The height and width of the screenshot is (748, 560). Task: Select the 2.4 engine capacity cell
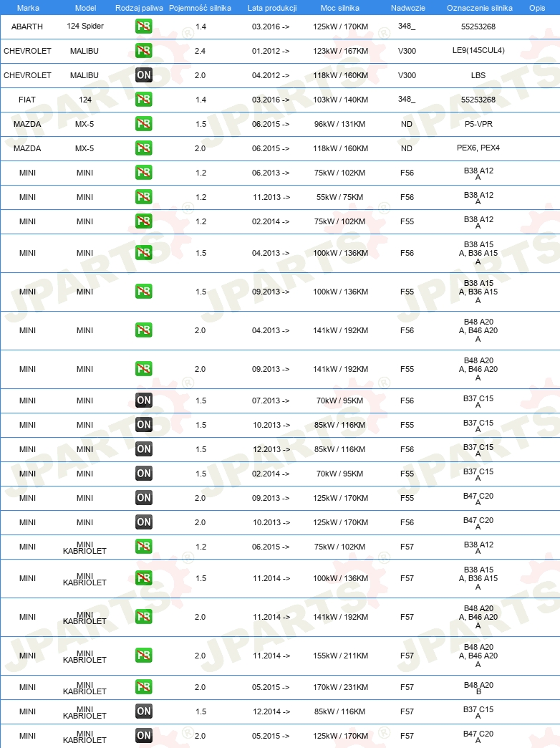[200, 51]
